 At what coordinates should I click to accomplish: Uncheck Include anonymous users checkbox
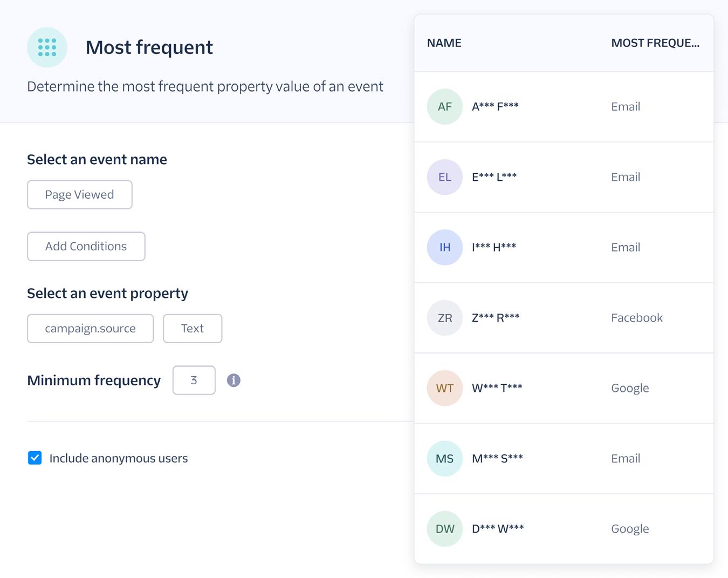35,458
